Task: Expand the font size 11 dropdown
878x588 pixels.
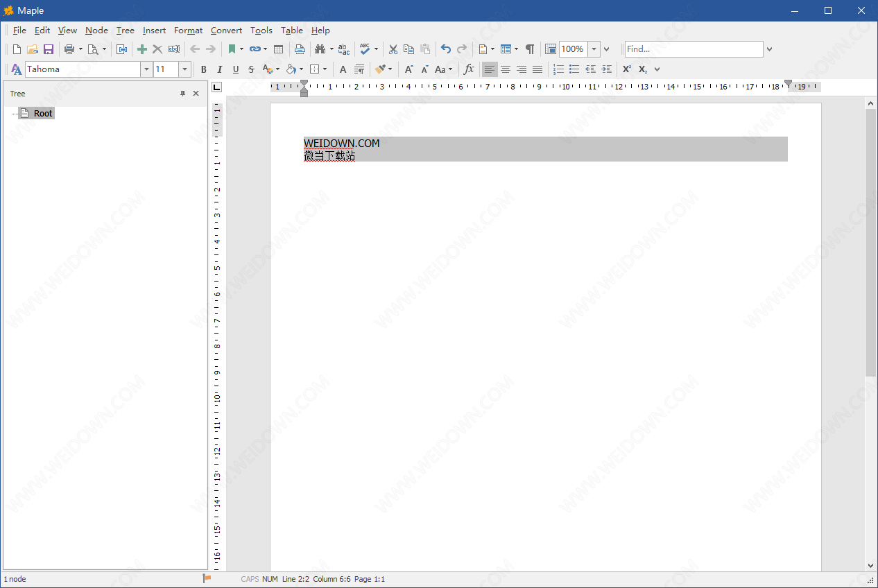Action: pos(184,69)
